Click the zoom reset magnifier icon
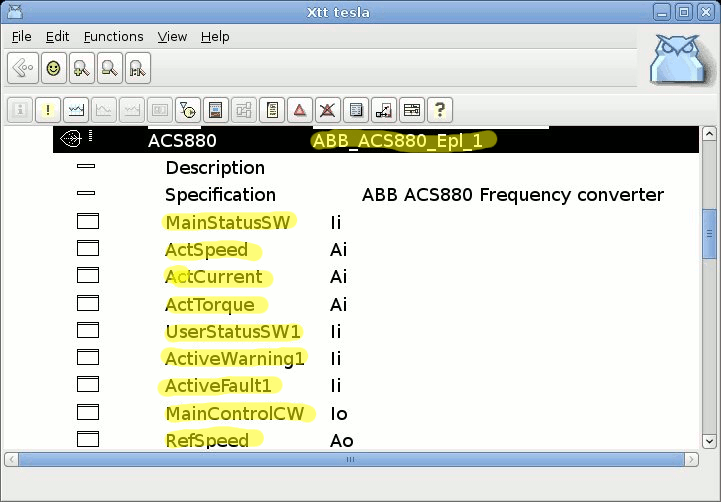Screen dimensions: 721x502 pos(138,68)
